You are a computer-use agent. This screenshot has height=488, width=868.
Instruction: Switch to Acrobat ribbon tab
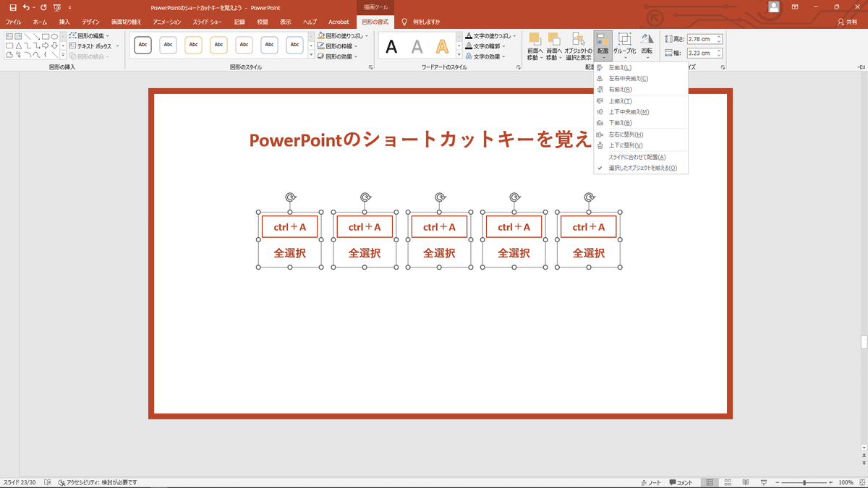click(339, 22)
